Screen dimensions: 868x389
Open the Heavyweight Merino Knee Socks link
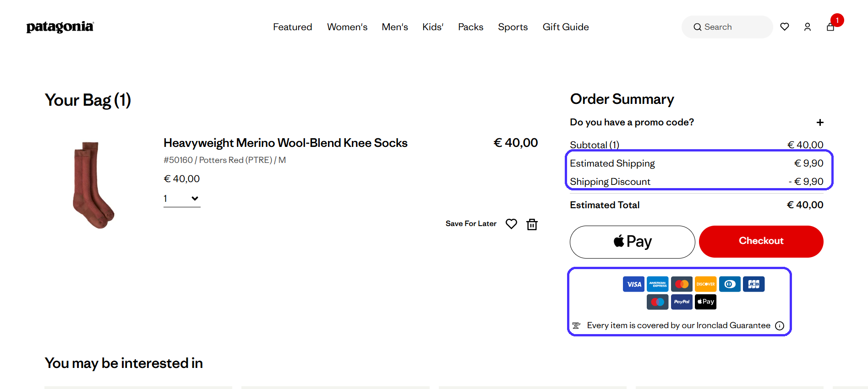[x=285, y=143]
